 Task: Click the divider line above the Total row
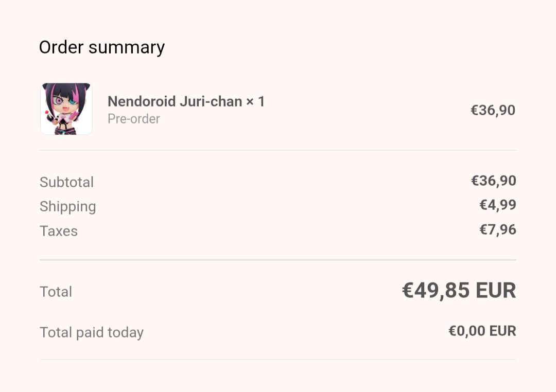pyautogui.click(x=278, y=260)
